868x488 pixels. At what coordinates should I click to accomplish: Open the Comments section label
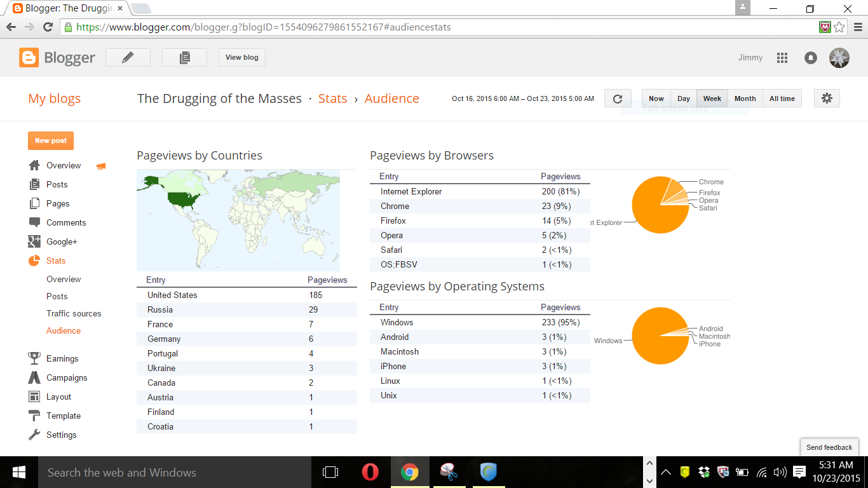pos(66,222)
